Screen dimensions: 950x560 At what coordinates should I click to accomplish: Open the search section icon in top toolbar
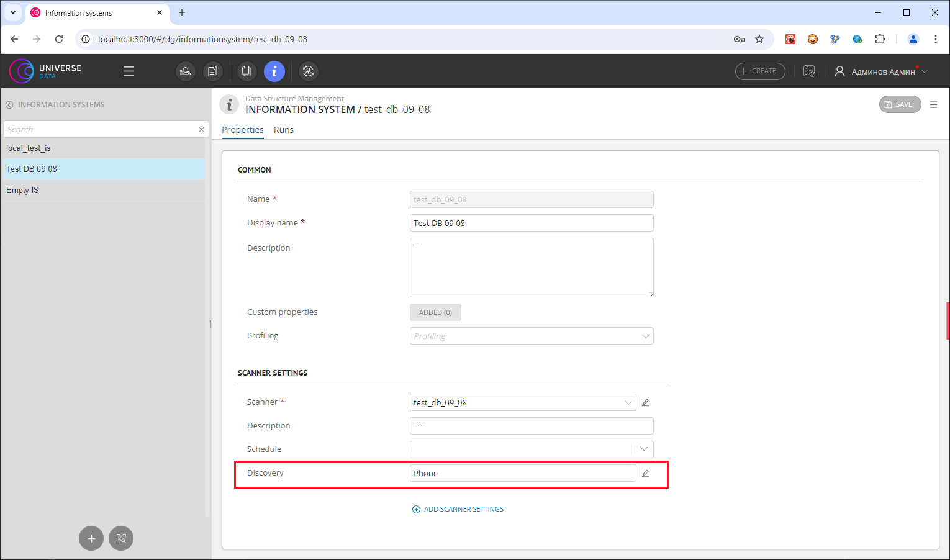tap(185, 71)
